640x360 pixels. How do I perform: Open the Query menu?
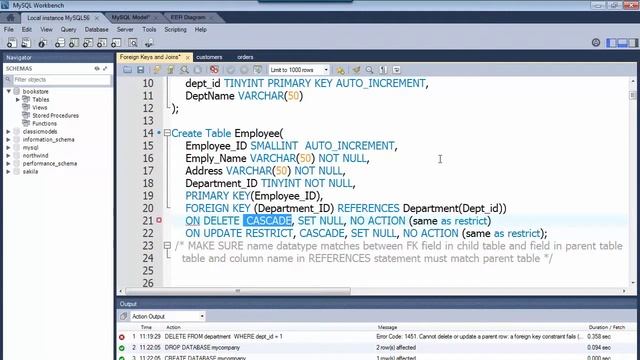click(x=68, y=29)
